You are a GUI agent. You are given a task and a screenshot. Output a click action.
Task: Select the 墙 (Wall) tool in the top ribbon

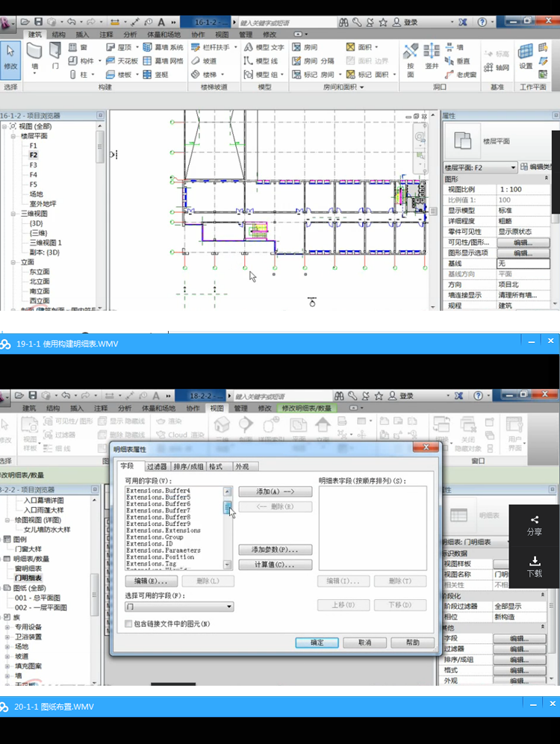[x=34, y=57]
